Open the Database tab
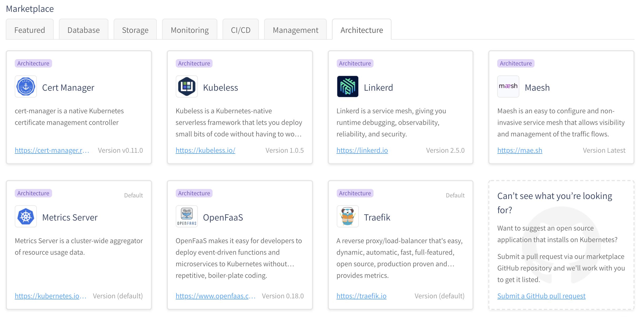Screen dimensions: 644x317 (x=84, y=30)
